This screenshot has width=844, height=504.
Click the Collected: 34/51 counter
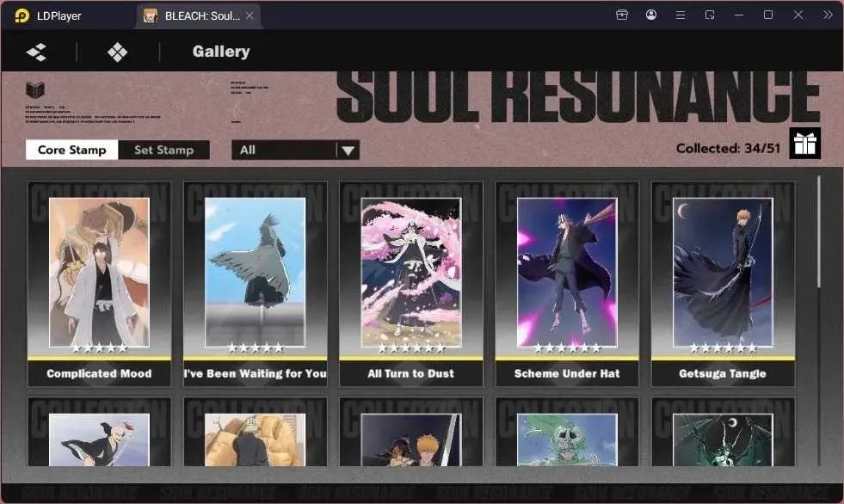[728, 149]
